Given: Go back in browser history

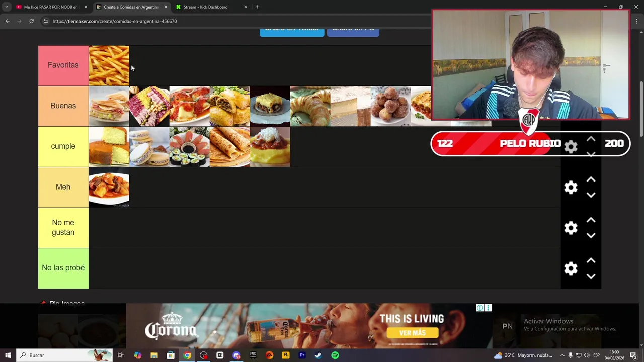Looking at the screenshot, I should point(7,21).
